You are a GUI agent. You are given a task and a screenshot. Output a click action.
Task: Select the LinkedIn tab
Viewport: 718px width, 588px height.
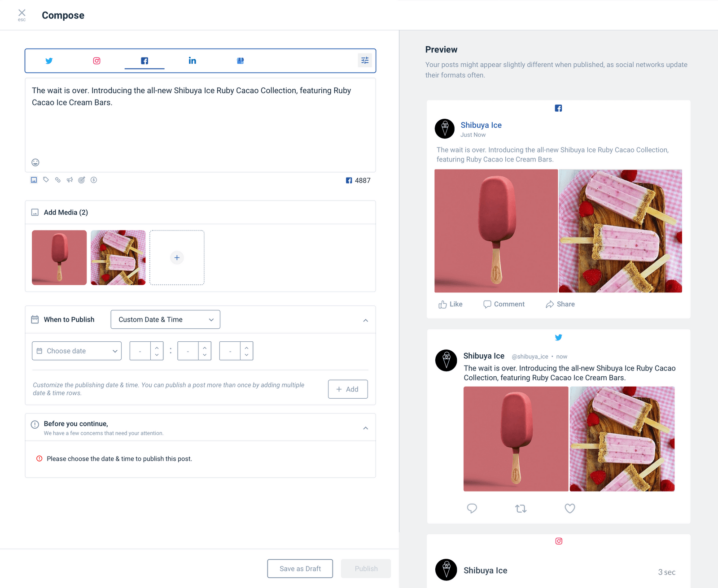pos(192,61)
